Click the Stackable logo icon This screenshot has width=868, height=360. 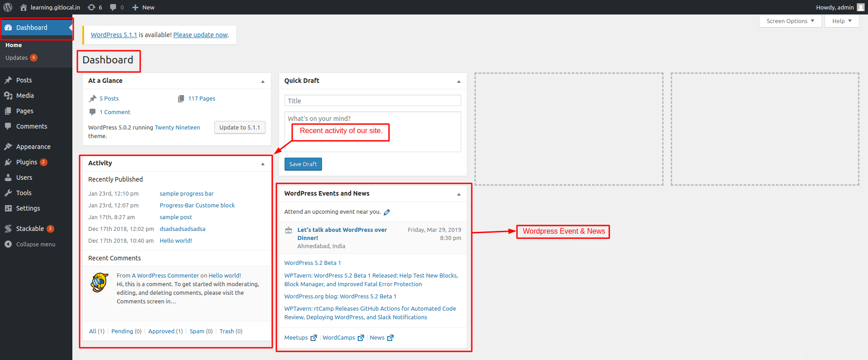tap(8, 229)
